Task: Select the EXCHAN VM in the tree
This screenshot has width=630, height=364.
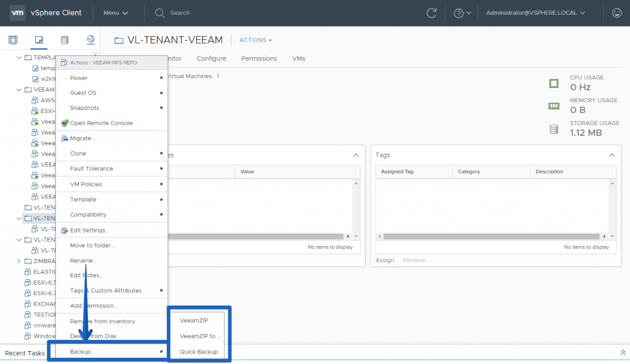Action: [40, 304]
